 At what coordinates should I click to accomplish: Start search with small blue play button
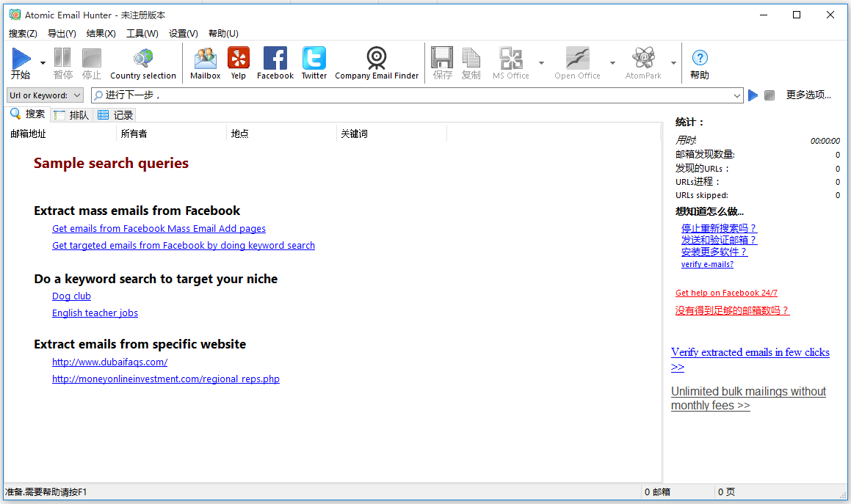point(753,95)
